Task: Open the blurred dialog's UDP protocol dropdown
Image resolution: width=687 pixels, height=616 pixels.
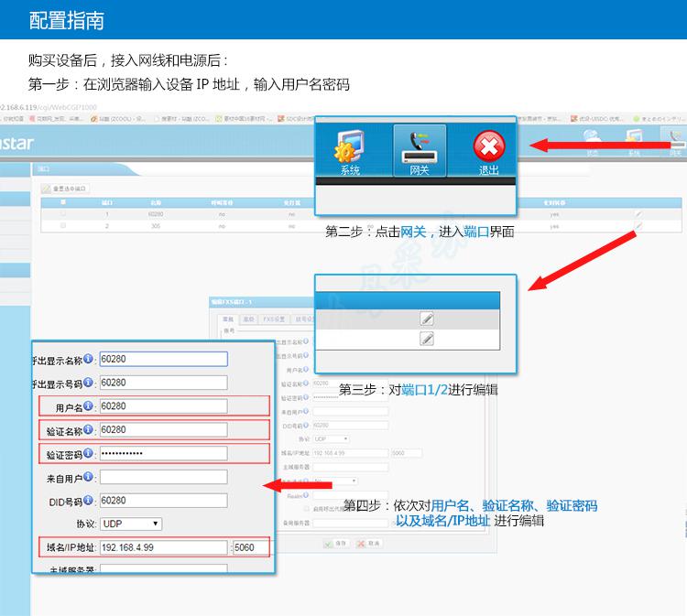Action: (x=332, y=438)
